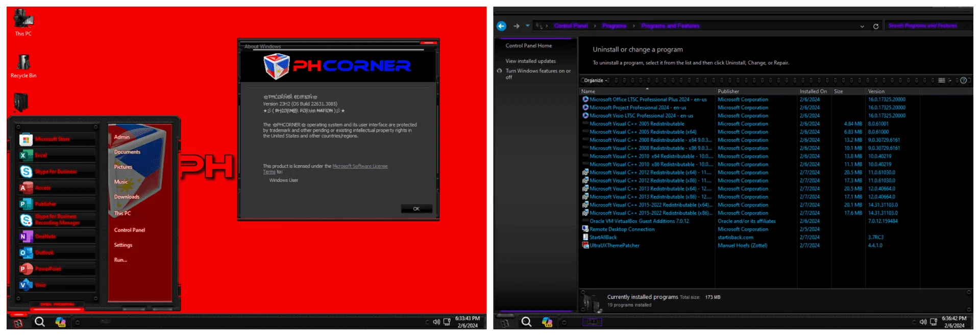The image size is (980, 336).
Task: Open Documents from the start menu
Action: (x=127, y=152)
